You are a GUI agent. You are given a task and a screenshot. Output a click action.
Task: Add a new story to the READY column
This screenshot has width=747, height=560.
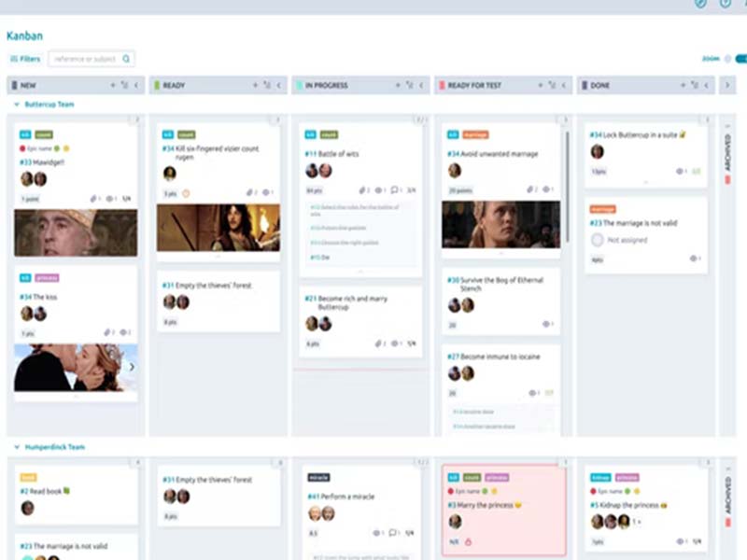pos(255,85)
